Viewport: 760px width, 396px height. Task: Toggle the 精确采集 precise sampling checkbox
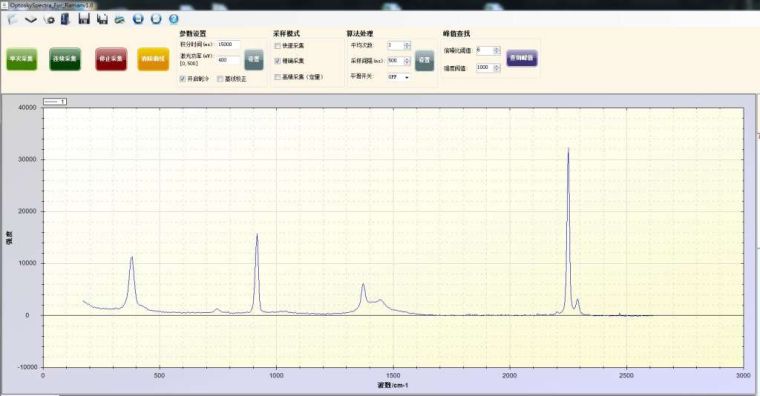tap(277, 61)
